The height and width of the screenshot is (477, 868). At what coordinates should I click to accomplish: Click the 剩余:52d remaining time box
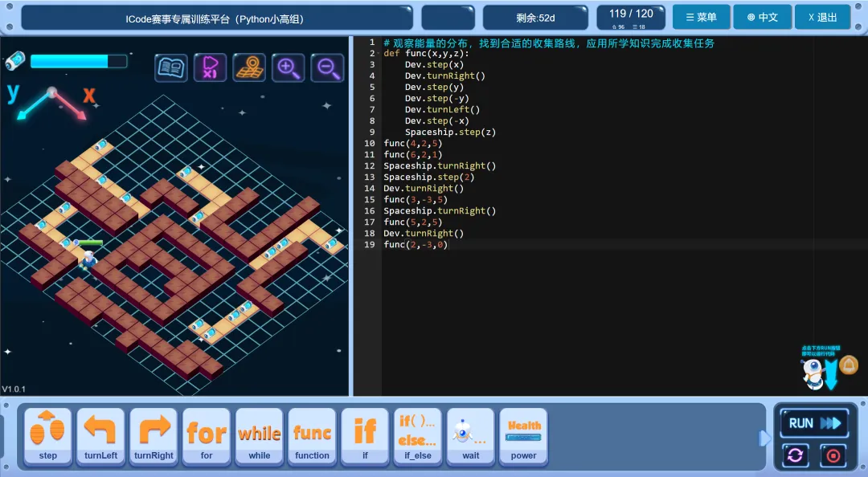tap(535, 18)
